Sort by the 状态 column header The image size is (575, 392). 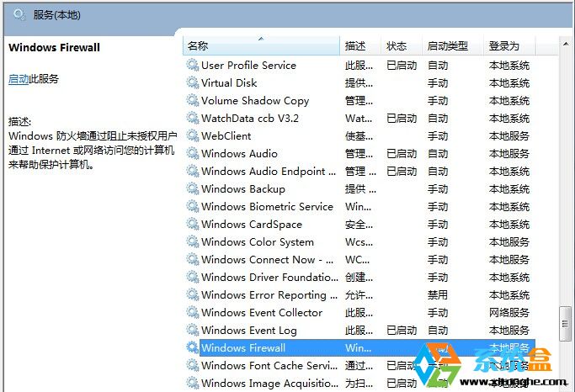[397, 45]
